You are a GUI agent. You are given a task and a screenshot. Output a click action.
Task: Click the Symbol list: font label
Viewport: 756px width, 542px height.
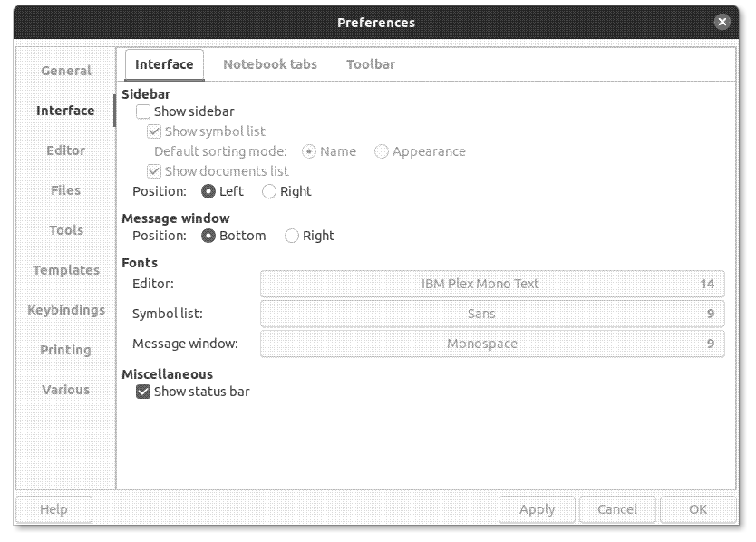pos(168,314)
